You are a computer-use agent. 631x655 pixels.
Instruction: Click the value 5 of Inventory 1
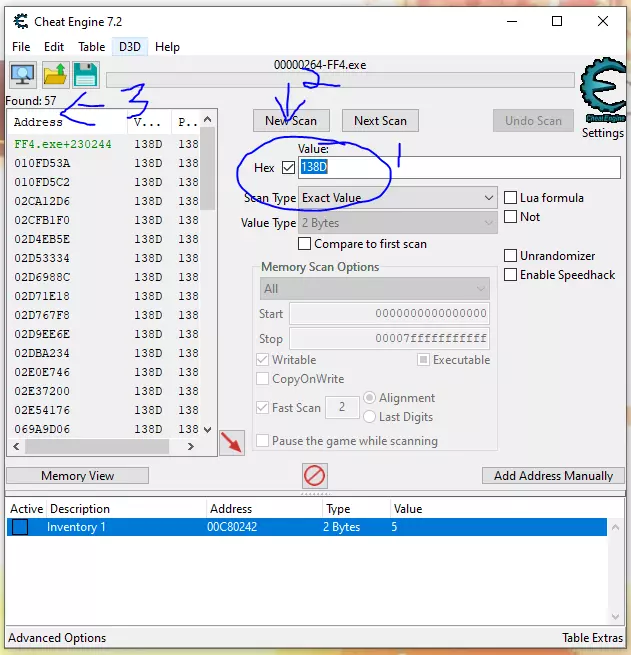pyautogui.click(x=394, y=527)
